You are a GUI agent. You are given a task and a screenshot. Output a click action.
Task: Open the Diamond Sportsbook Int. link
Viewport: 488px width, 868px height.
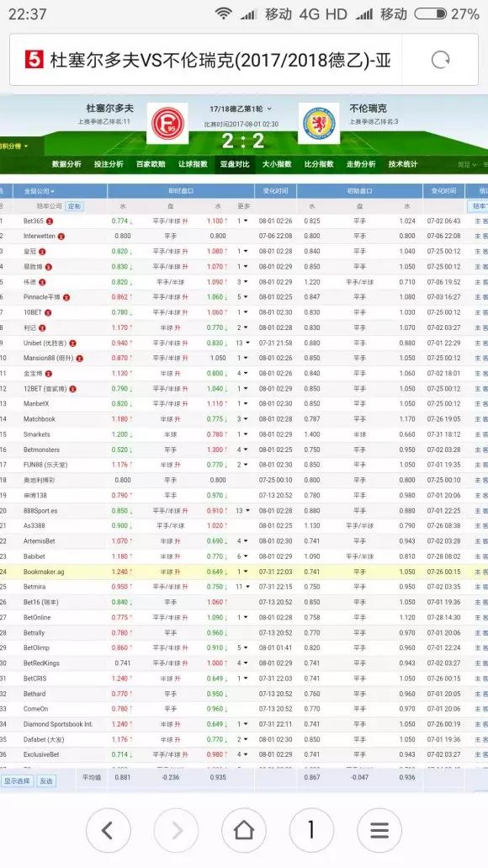[x=58, y=724]
